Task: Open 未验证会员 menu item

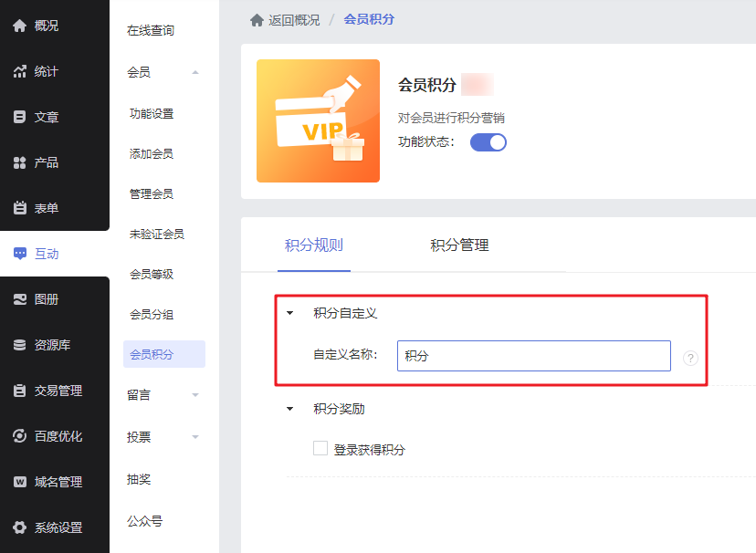Action: tap(157, 235)
